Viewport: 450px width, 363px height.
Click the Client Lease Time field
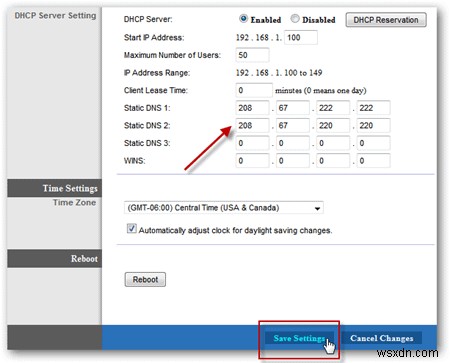[x=254, y=90]
